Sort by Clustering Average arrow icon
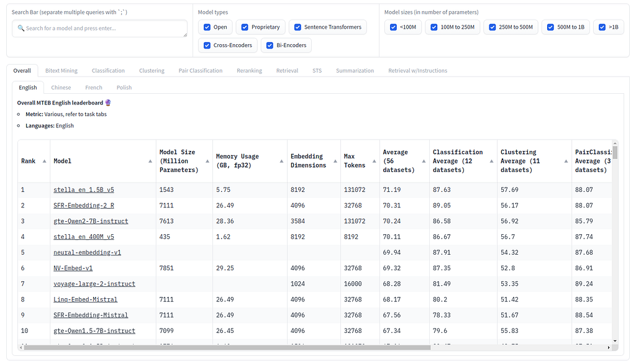 (x=566, y=161)
